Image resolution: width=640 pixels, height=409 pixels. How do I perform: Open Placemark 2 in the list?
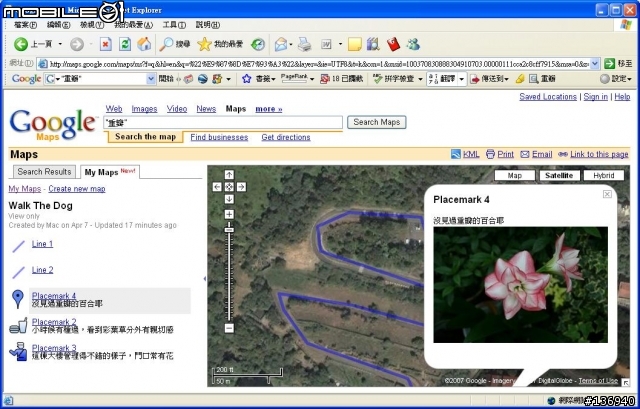54,322
